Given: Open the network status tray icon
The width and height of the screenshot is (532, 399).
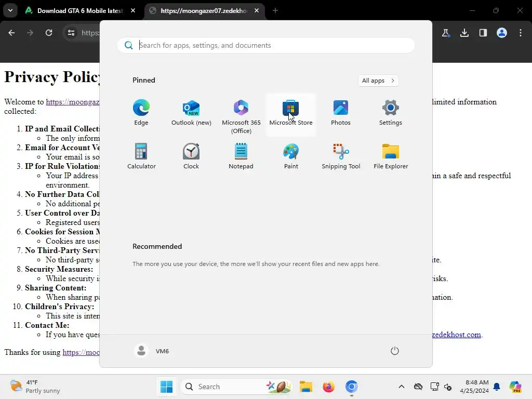Looking at the screenshot, I should [x=435, y=387].
